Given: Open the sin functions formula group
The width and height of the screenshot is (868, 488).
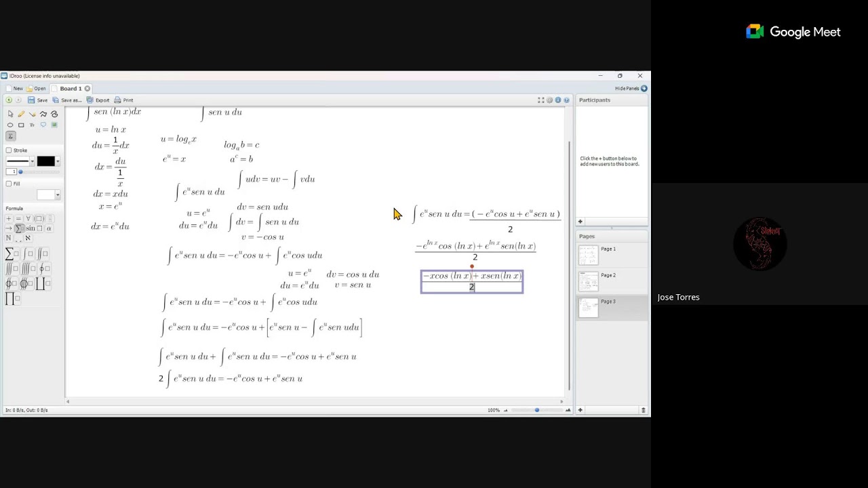Looking at the screenshot, I should pyautogui.click(x=33, y=228).
